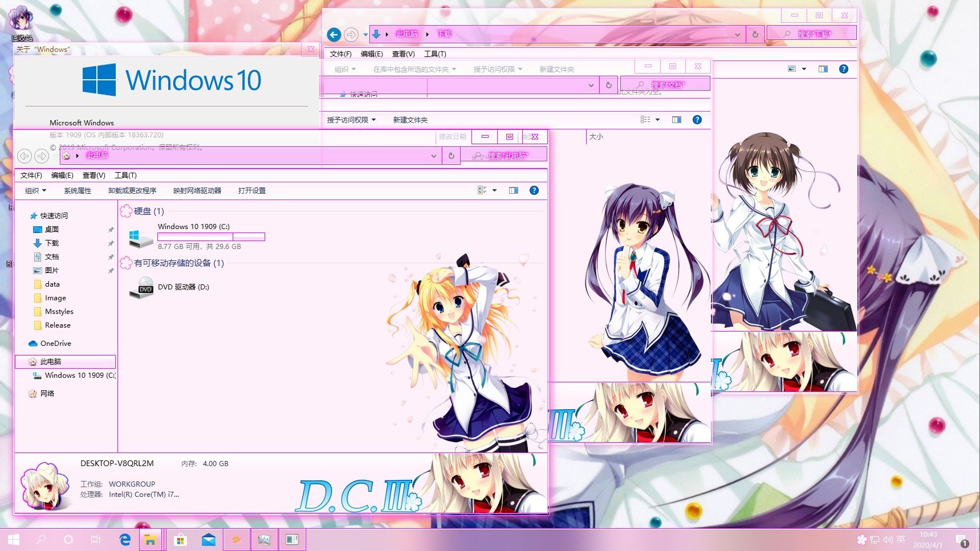Open the notification center icon
Screen dimensions: 980x551
[962, 540]
